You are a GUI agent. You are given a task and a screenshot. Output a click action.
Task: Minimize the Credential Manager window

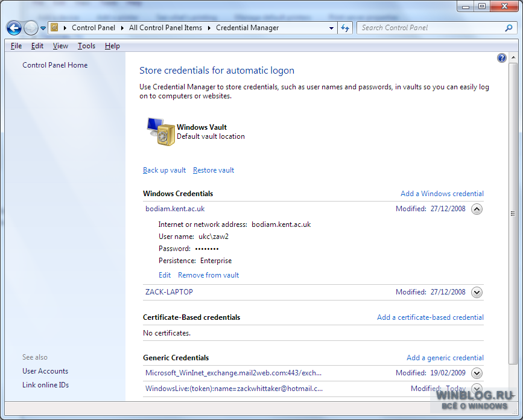[466, 7]
